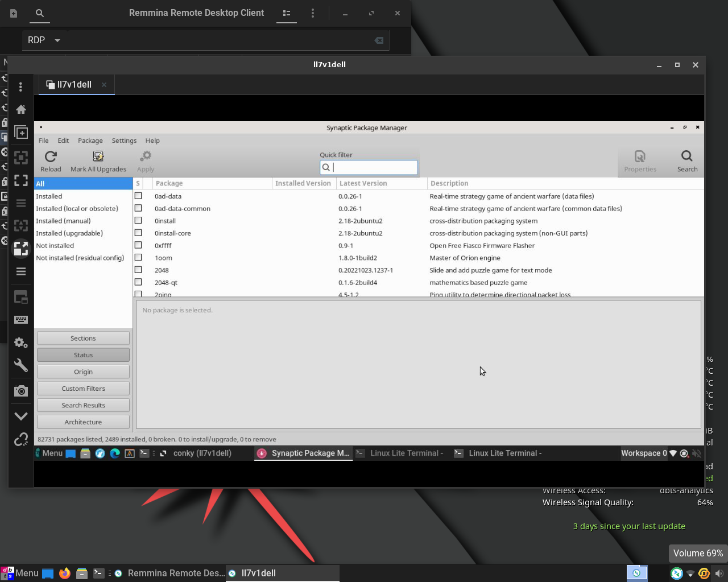Click the keyboard icon in Remmina sidebar
This screenshot has height=582, width=728.
coord(21,320)
